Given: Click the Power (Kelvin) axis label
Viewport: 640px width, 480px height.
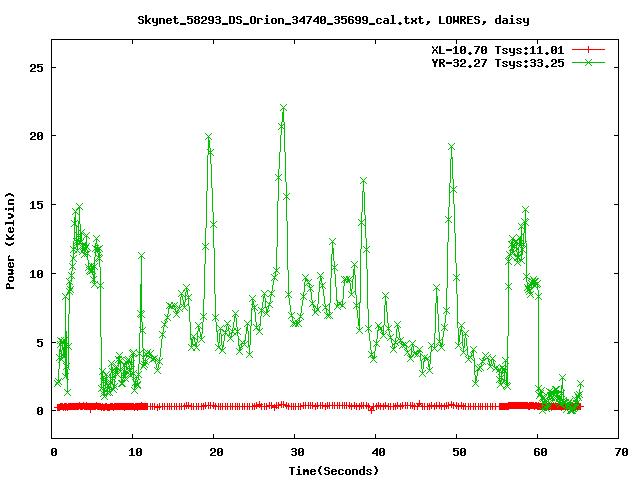Looking at the screenshot, I should point(10,241).
